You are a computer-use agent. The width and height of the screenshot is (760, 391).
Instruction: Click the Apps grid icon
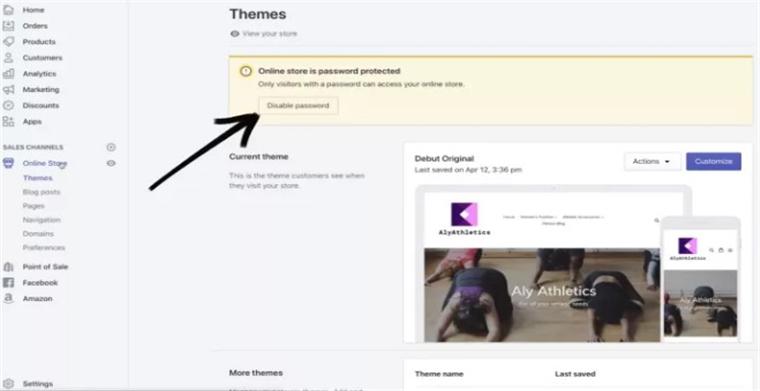pos(8,122)
